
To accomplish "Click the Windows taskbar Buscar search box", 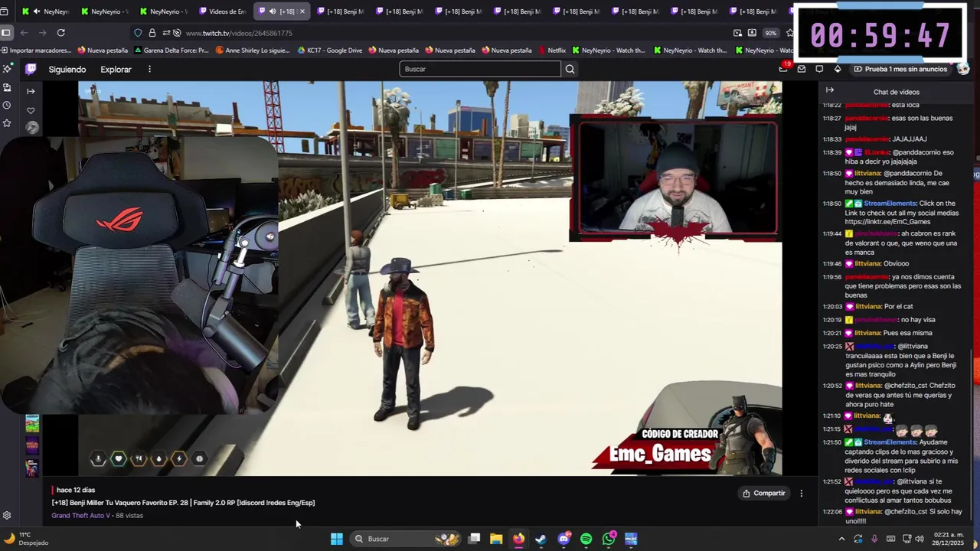I will tap(406, 539).
